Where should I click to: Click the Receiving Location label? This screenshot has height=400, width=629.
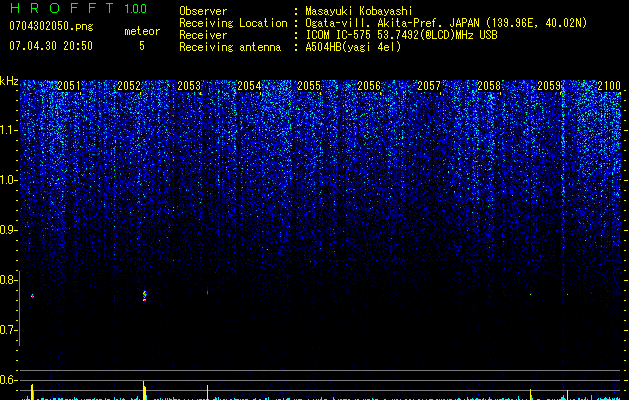click(233, 23)
